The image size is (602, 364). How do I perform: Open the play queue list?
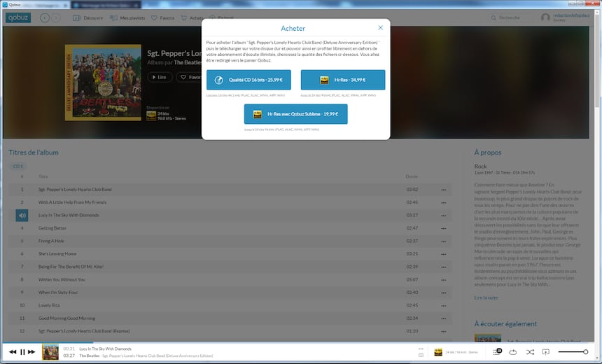pyautogui.click(x=497, y=351)
